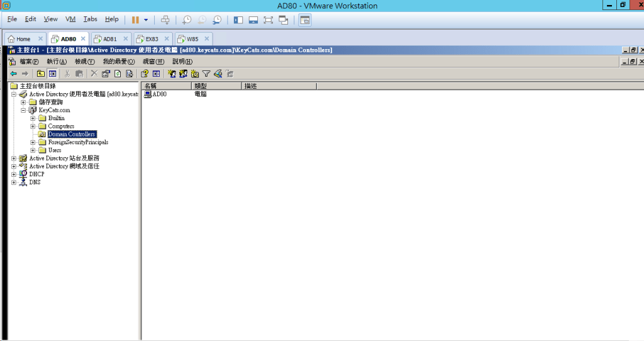Expand the Users folder node
This screenshot has width=644, height=341.
pyautogui.click(x=33, y=150)
